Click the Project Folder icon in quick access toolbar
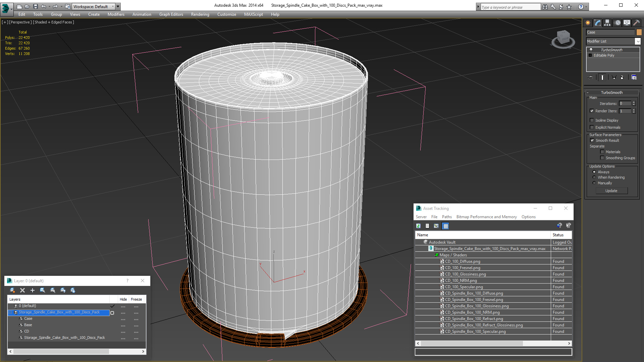Screen dimensions: 644x362 (x=67, y=6)
